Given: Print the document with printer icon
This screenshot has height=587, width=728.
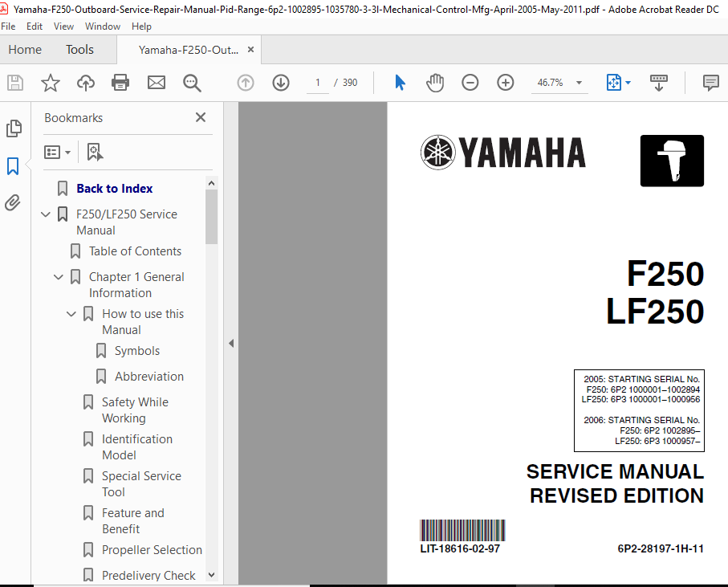Looking at the screenshot, I should [120, 84].
